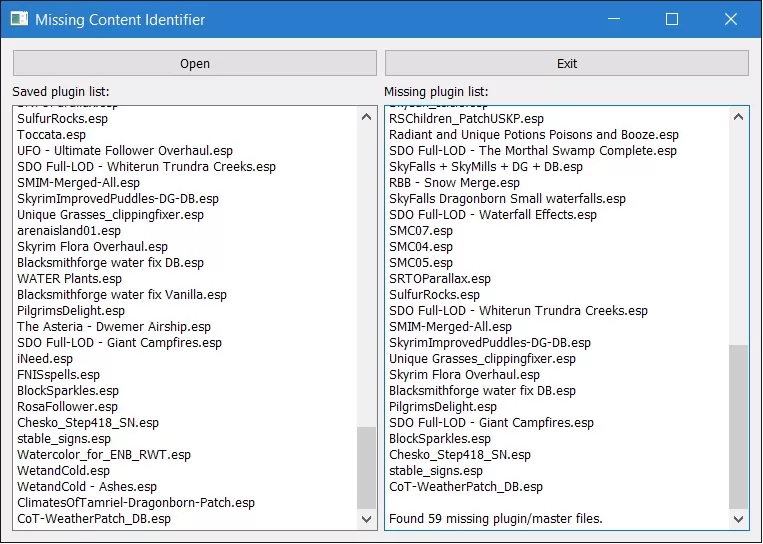Select iNeed.esp entry
The width and height of the screenshot is (763, 544).
45,359
